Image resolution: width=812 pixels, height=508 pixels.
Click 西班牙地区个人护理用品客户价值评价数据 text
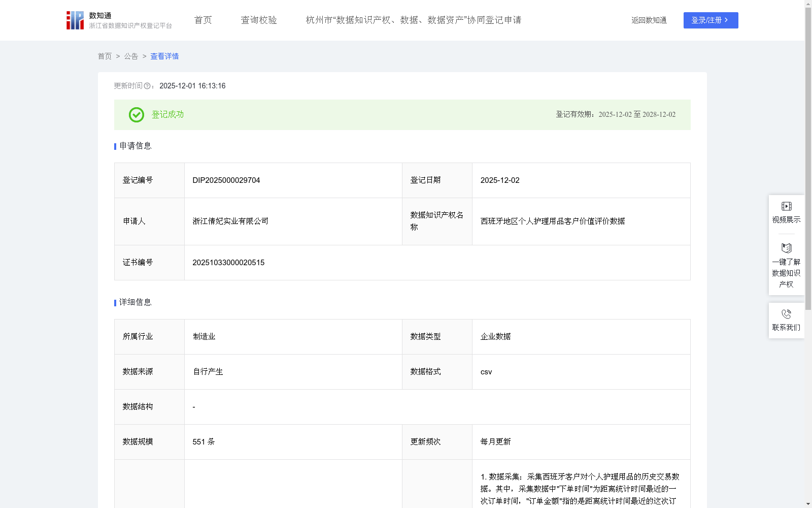pos(553,221)
